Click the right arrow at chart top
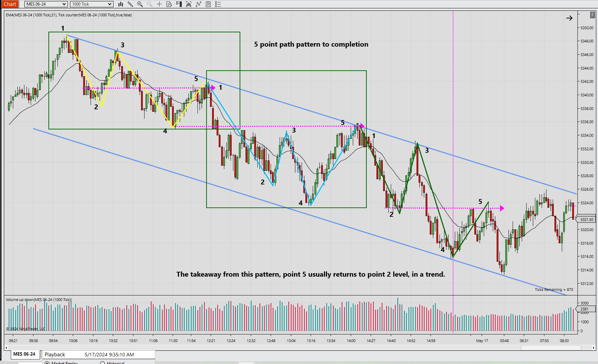598x364 pixels. pyautogui.click(x=569, y=18)
